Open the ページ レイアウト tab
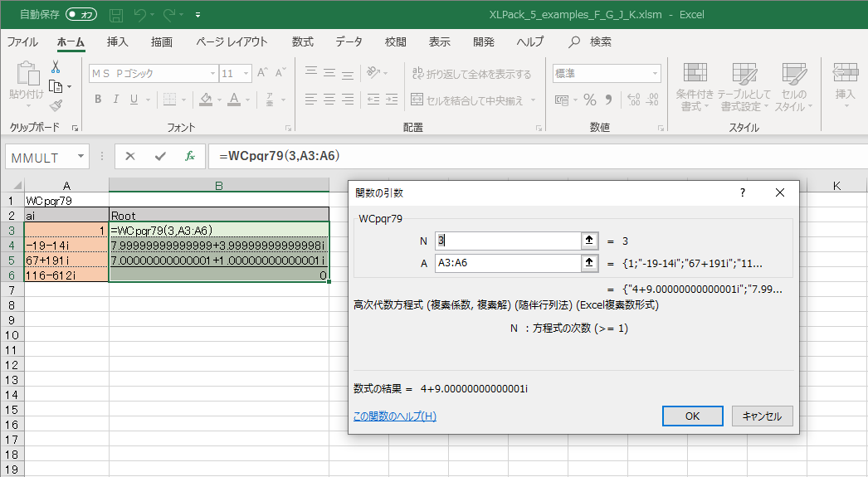868x477 pixels. point(232,42)
